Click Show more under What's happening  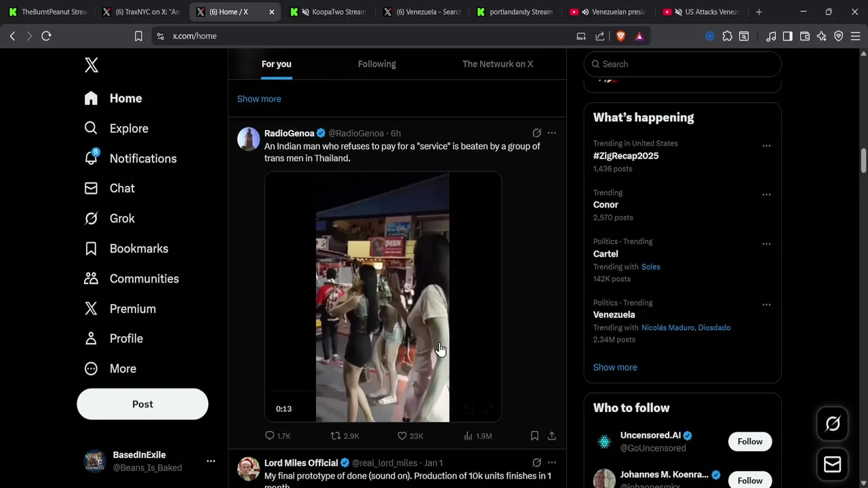click(x=615, y=367)
